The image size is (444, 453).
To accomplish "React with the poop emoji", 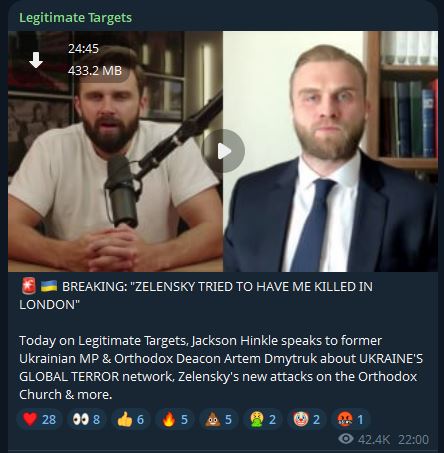I will click(x=218, y=419).
